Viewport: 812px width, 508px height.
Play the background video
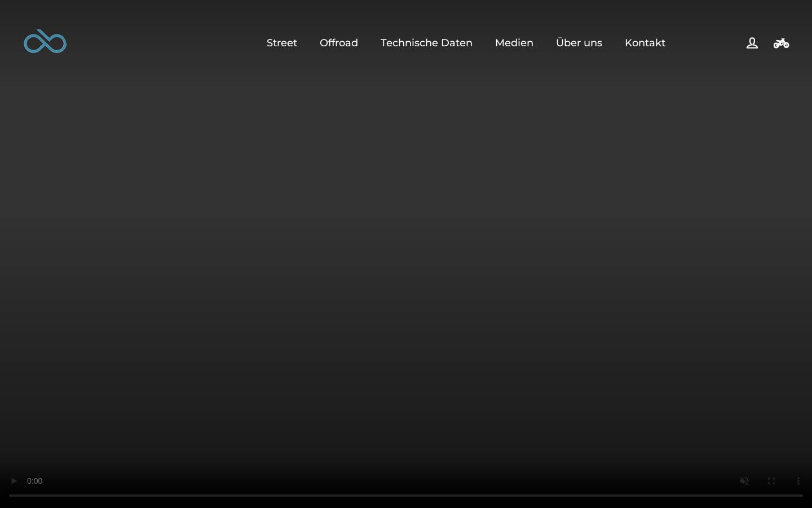click(14, 481)
